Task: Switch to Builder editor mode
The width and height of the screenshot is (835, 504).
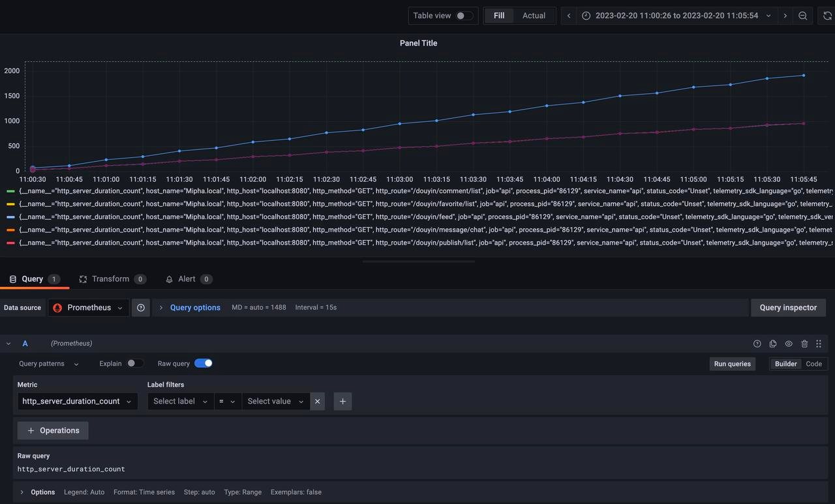Action: coord(786,364)
